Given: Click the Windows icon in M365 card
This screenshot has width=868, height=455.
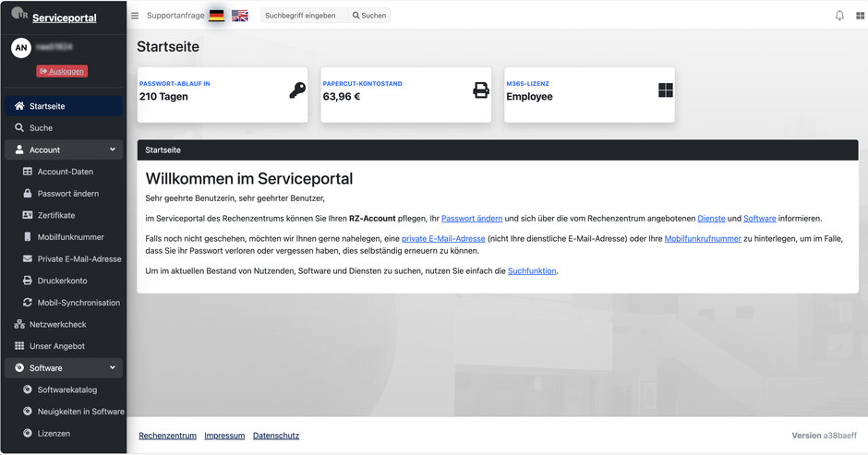Looking at the screenshot, I should click(665, 90).
